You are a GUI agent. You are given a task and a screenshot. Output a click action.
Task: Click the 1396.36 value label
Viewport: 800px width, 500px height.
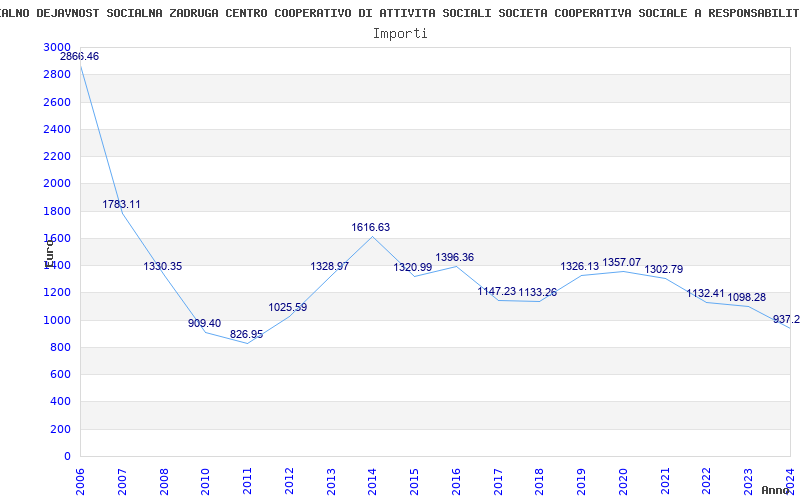[455, 258]
